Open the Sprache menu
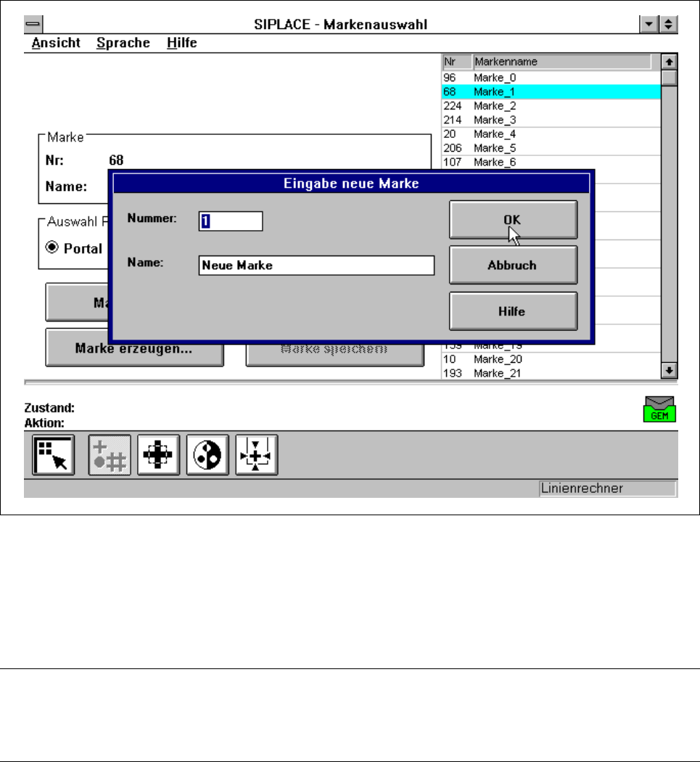 (123, 43)
